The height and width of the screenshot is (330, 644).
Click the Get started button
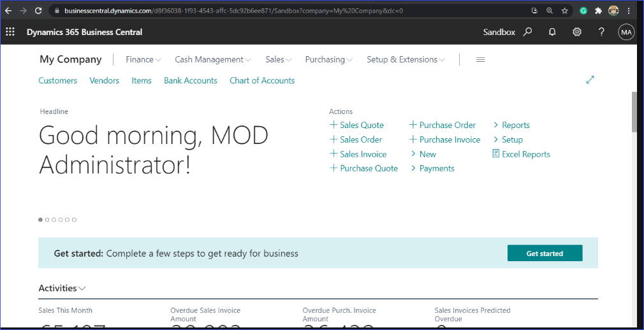tap(545, 254)
